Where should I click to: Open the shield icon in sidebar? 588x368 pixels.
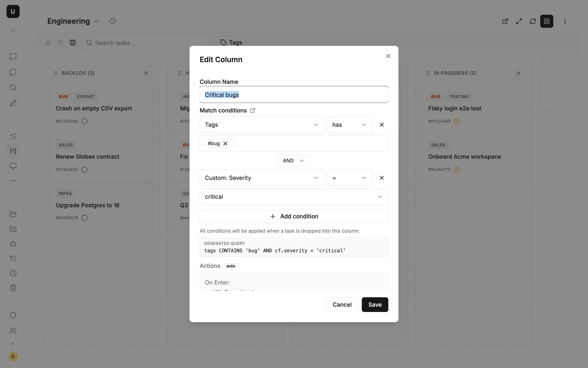13,315
